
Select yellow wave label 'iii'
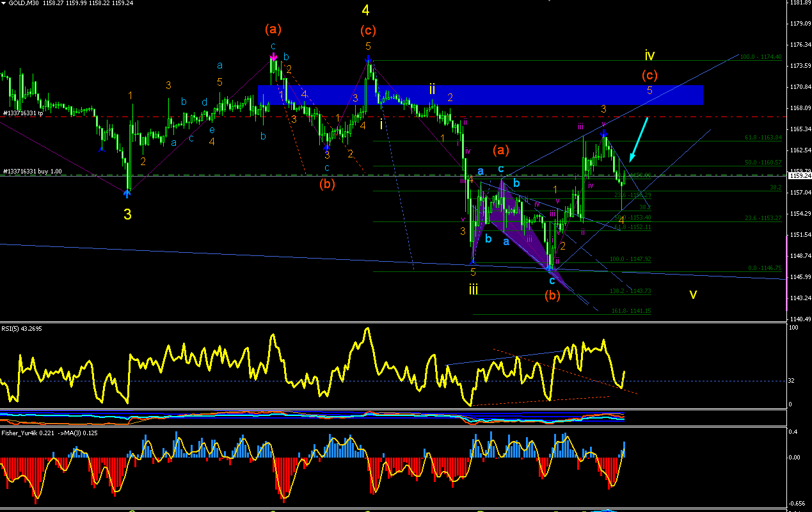tap(474, 289)
